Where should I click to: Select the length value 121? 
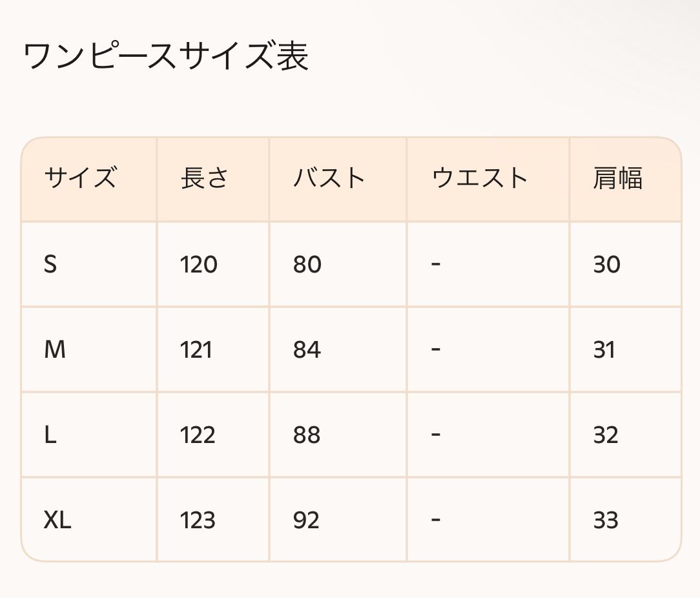pos(196,349)
